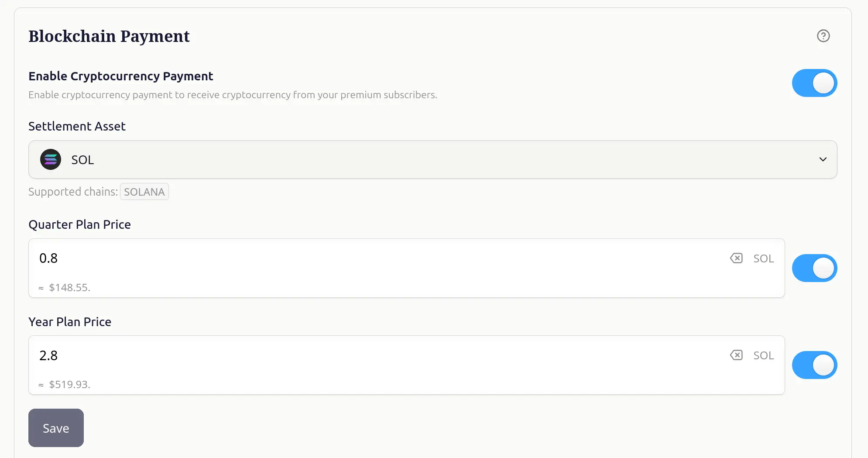Expand the Settlement Asset dropdown chevron
Image resolution: width=868 pixels, height=458 pixels.
823,160
